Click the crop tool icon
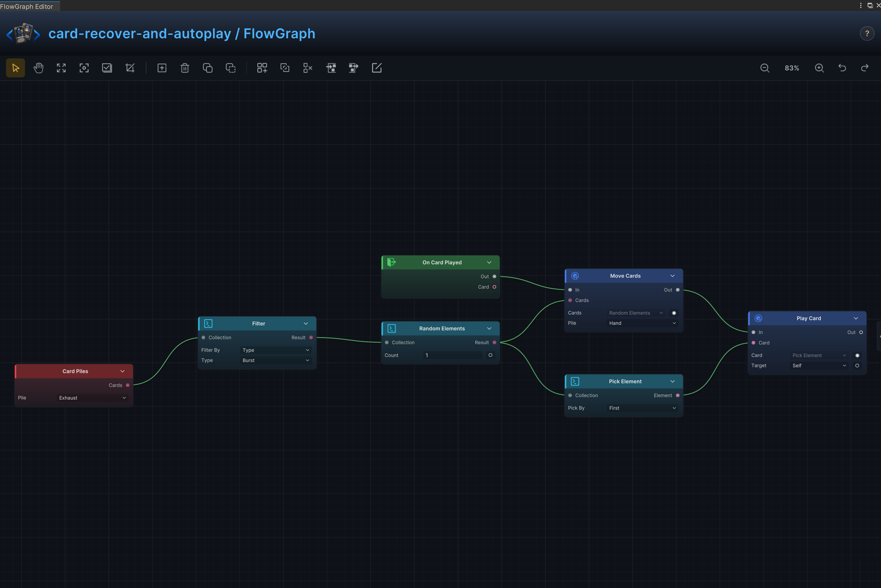The height and width of the screenshot is (588, 881). [x=130, y=68]
